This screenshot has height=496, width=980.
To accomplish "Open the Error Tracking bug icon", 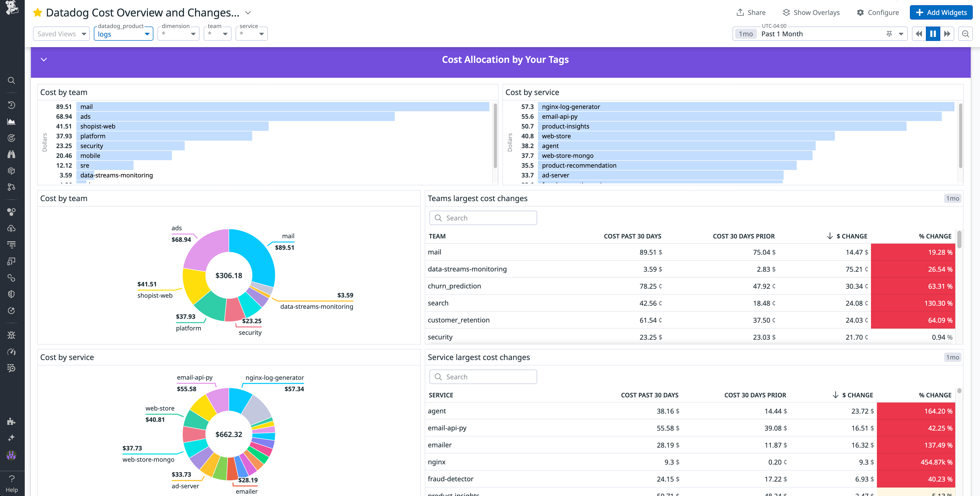I will click(11, 335).
